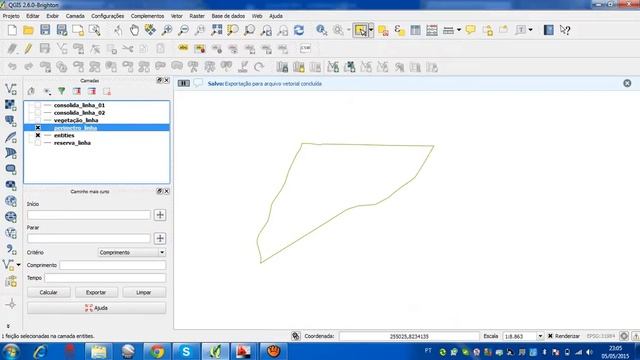Click the Início input field

tap(89, 215)
